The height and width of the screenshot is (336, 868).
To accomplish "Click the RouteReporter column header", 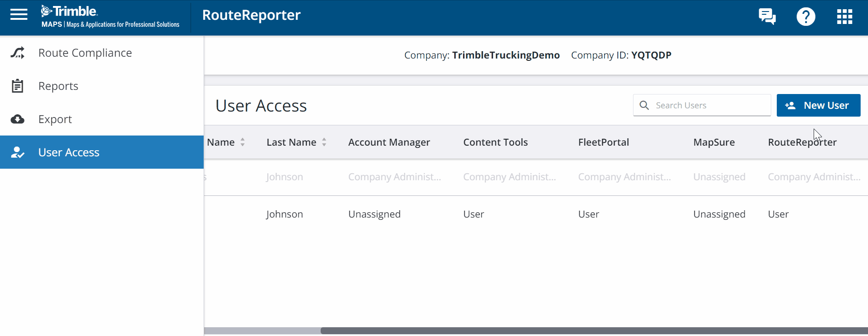I will click(802, 142).
